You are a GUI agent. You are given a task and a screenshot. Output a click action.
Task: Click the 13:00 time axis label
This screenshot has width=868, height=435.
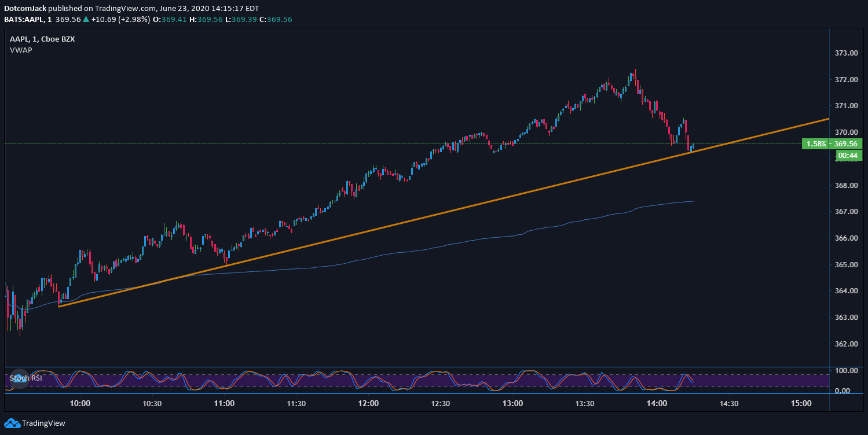pyautogui.click(x=512, y=403)
